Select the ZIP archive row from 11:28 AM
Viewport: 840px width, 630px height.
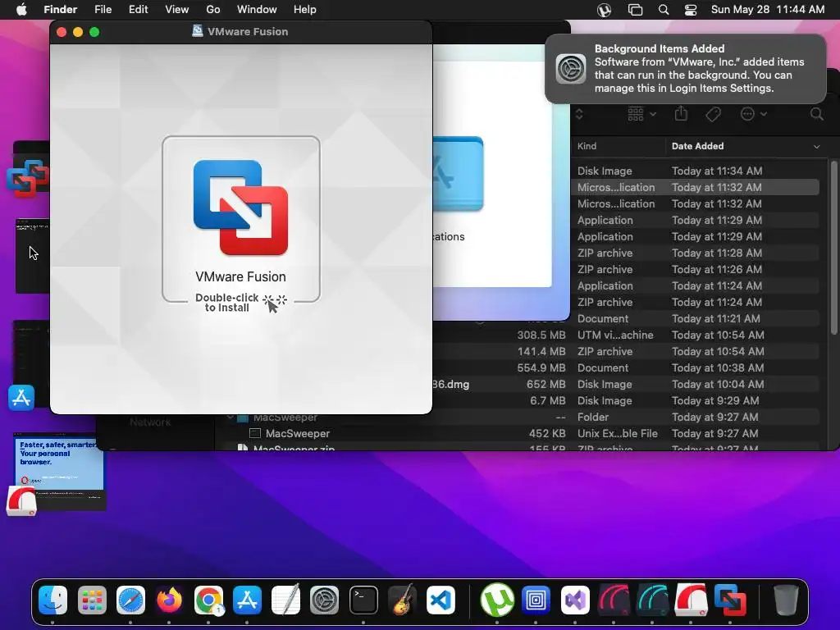[696, 253]
